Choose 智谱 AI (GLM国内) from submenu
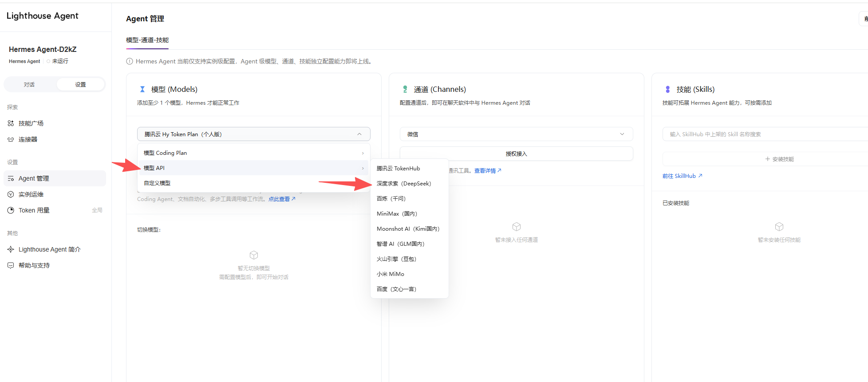 410,244
